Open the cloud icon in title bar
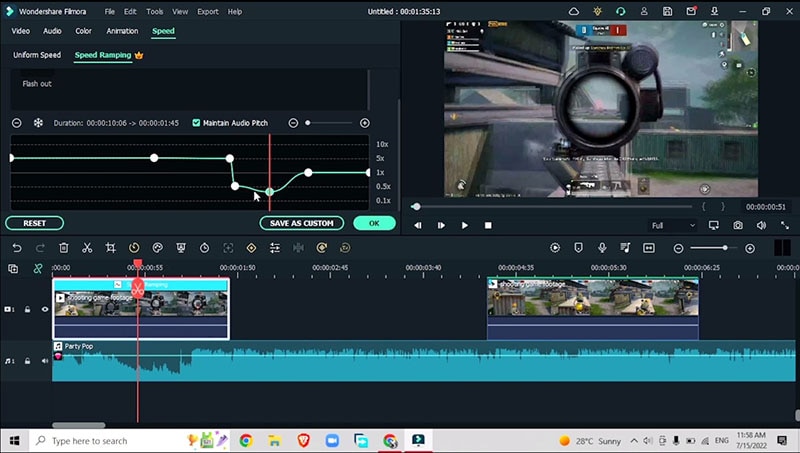 [x=573, y=11]
